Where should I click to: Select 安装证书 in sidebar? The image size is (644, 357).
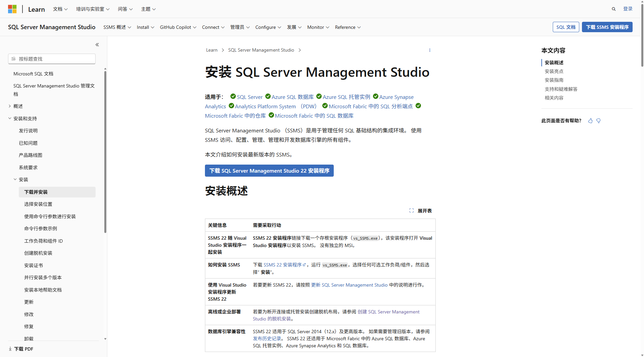pos(34,265)
